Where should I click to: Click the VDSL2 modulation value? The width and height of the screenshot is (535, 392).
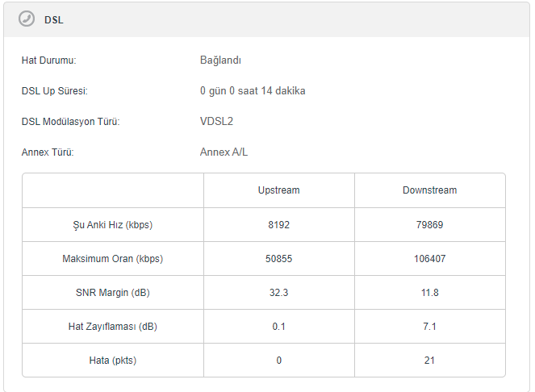click(217, 122)
